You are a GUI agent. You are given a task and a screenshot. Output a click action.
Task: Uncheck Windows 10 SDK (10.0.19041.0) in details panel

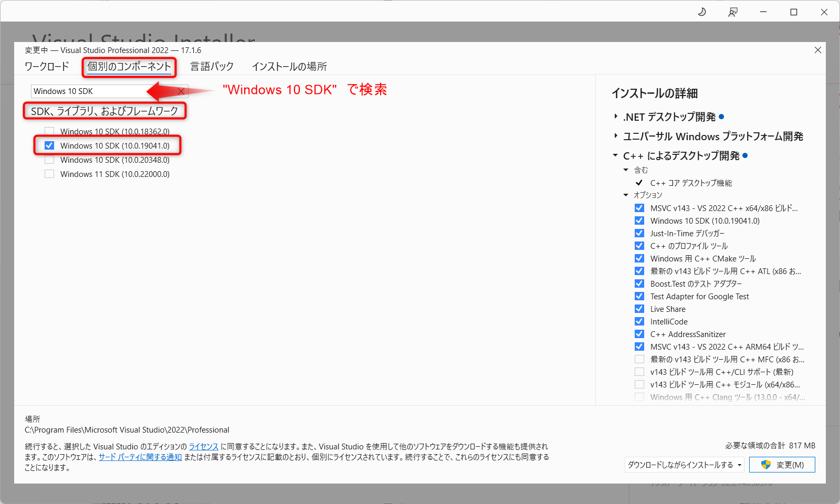pos(639,220)
